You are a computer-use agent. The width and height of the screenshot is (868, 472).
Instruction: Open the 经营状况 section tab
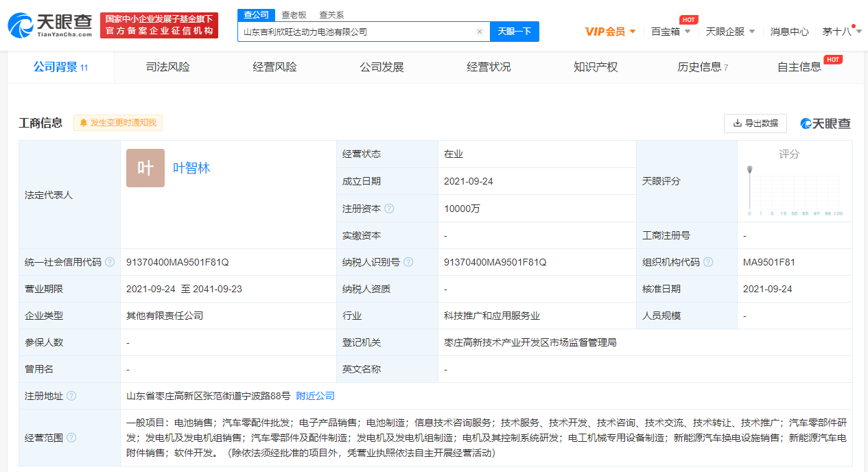(488, 67)
